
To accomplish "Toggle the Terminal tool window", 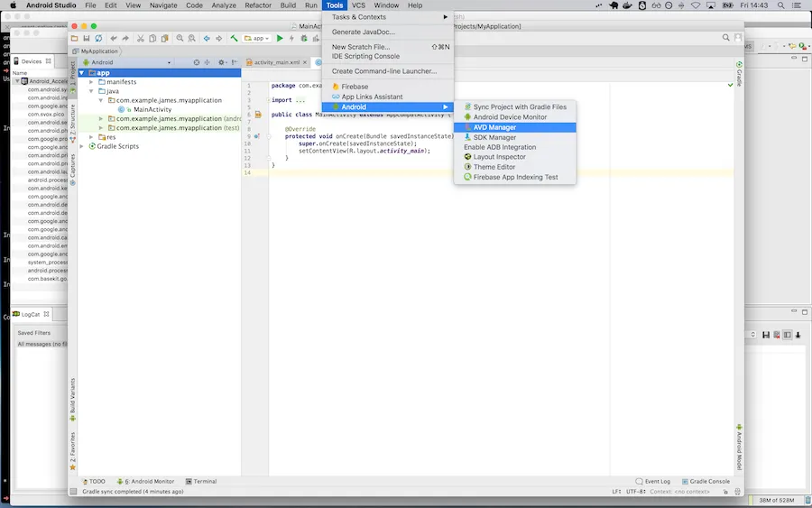I will coord(200,481).
